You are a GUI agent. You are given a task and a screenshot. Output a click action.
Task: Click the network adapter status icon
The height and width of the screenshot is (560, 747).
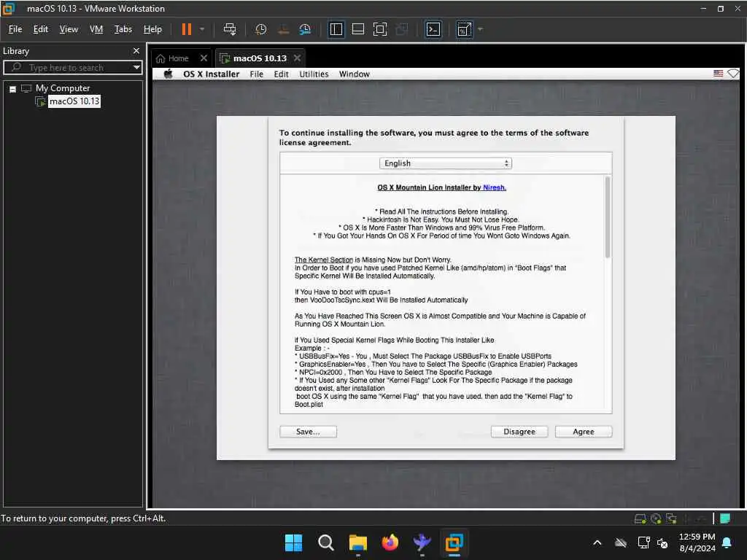point(671,518)
